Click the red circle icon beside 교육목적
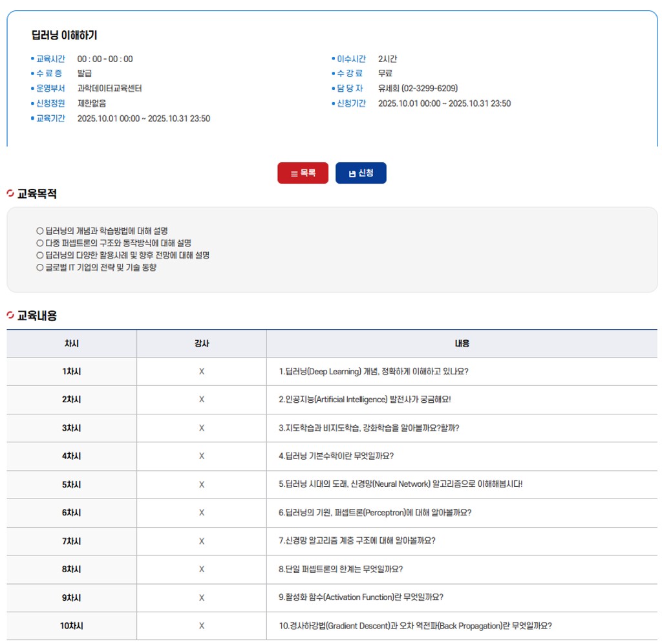The width and height of the screenshot is (662, 644). [x=10, y=193]
